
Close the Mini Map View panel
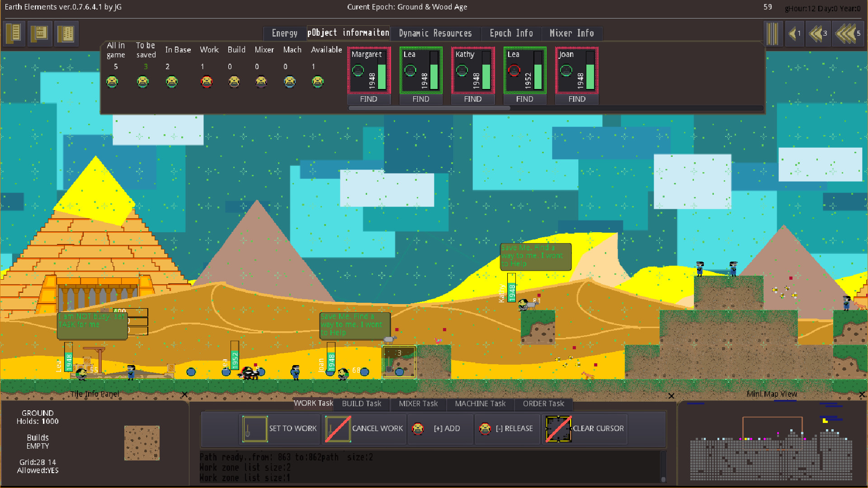862,394
